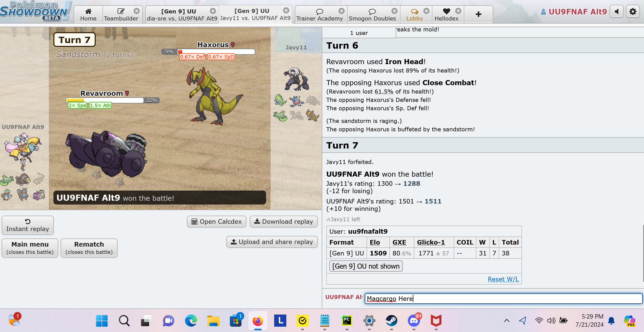Open Windows Search
Image resolution: width=644 pixels, height=332 pixels.
click(124, 321)
